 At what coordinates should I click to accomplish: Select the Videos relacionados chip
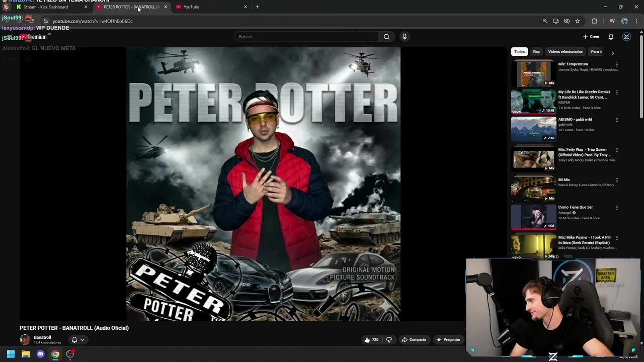(565, 52)
